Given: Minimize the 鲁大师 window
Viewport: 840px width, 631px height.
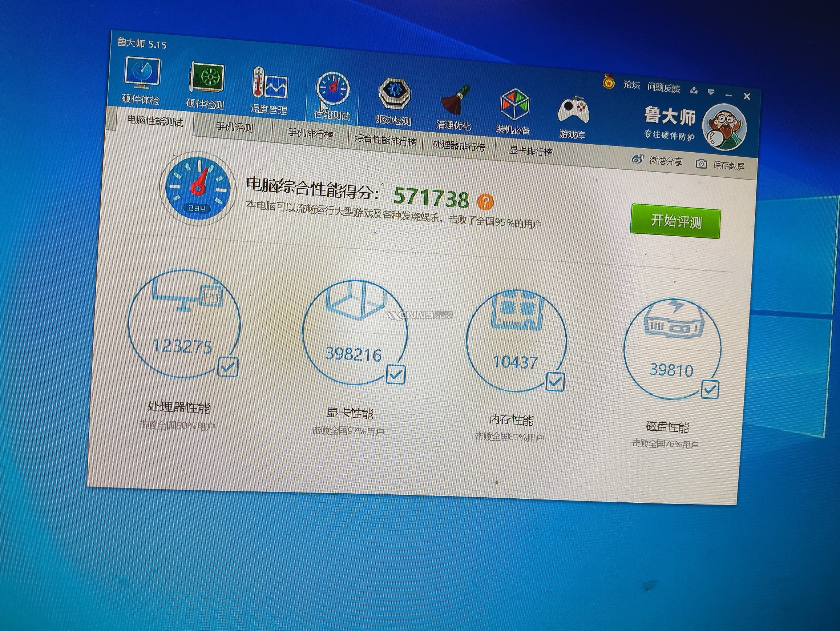Looking at the screenshot, I should pyautogui.click(x=728, y=95).
